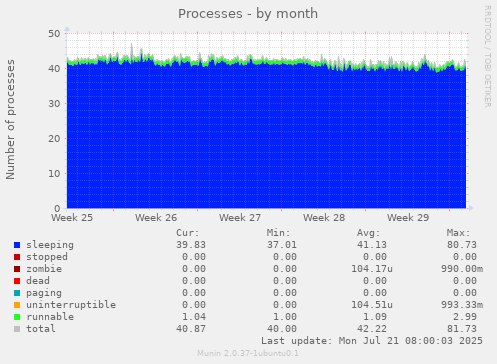This screenshot has width=497, height=364.
Task: Click total minimum value 40.00
Action: 282,329
